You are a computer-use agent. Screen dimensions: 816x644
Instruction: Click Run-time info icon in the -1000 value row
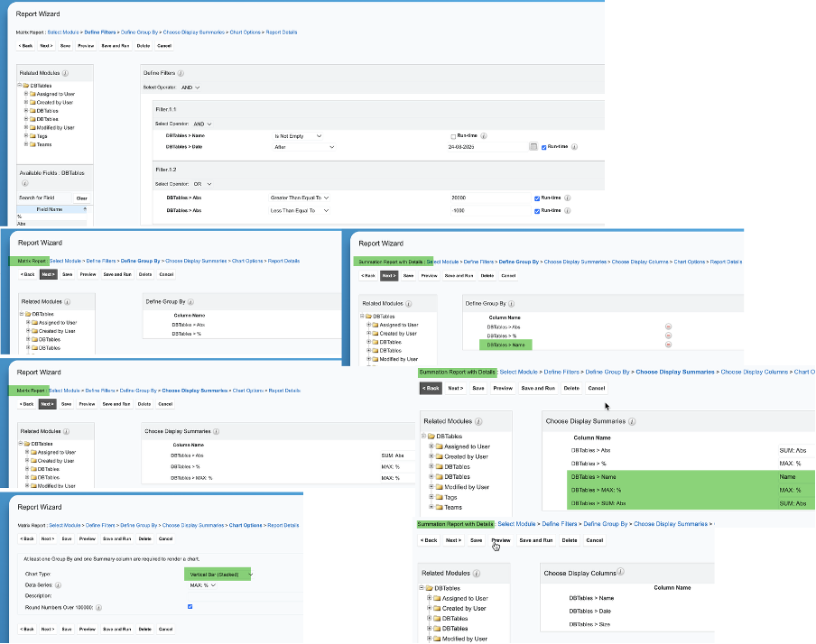[568, 211]
